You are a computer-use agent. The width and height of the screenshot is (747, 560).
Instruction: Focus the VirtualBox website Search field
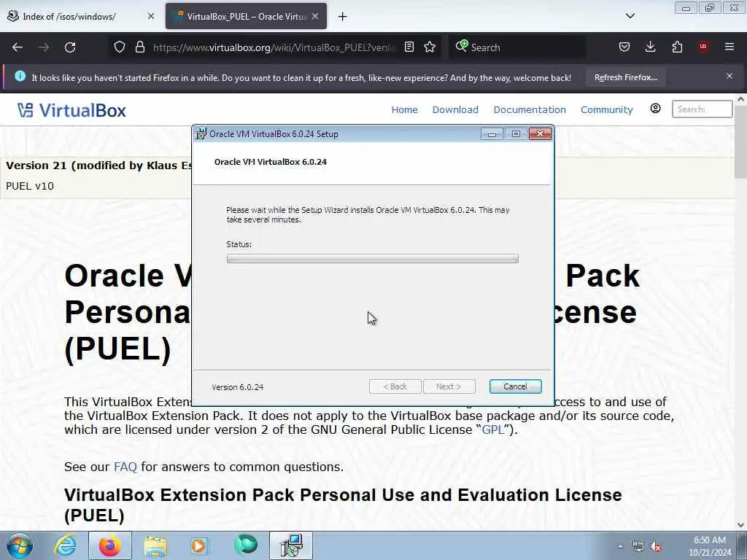point(702,109)
